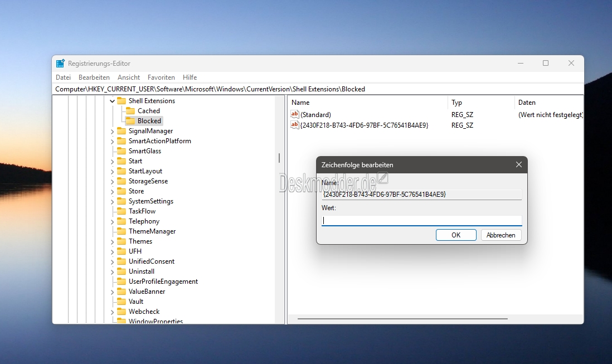
Task: Click the Uninstall folder icon
Action: pos(122,271)
